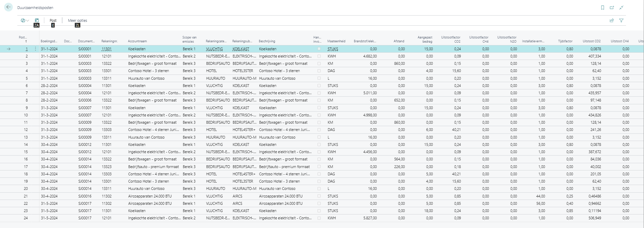Viewport: 644px width, 228px height.
Task: Select the CO2 emission value 506,949
Action: click(595, 218)
